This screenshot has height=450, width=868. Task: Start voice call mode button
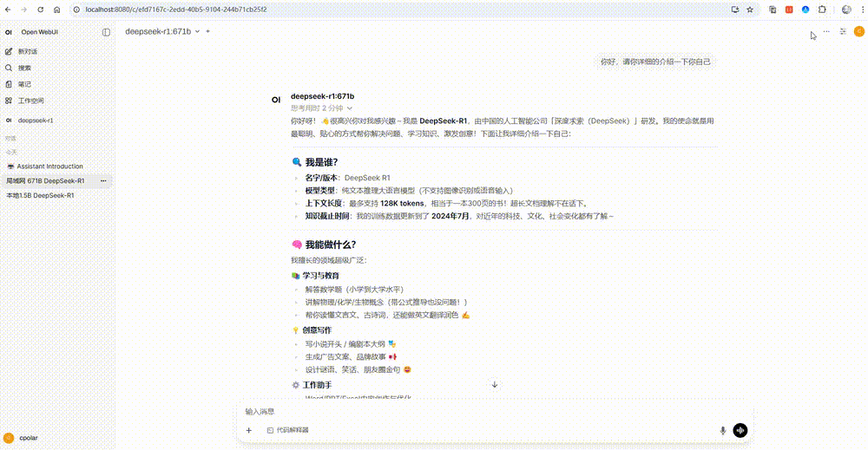tap(740, 430)
